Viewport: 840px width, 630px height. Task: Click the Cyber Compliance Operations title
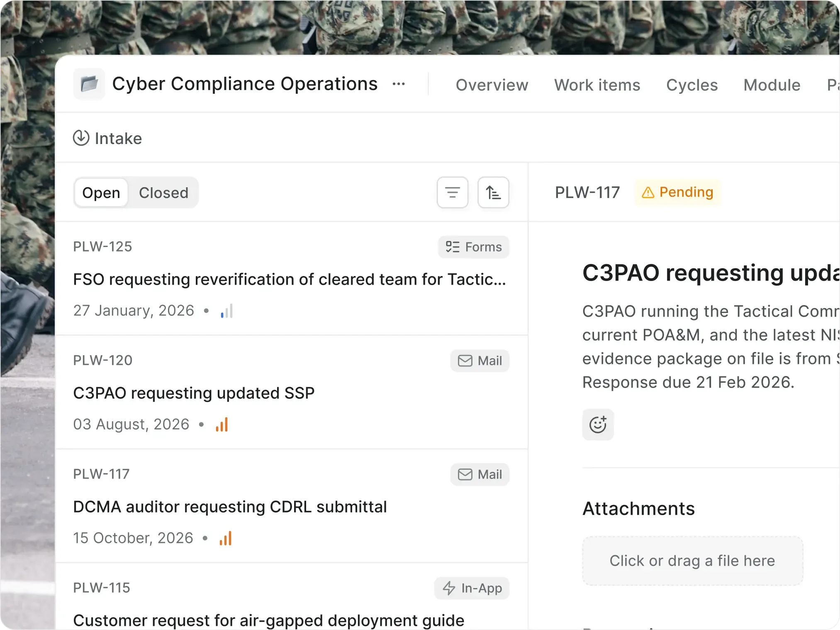coord(245,84)
